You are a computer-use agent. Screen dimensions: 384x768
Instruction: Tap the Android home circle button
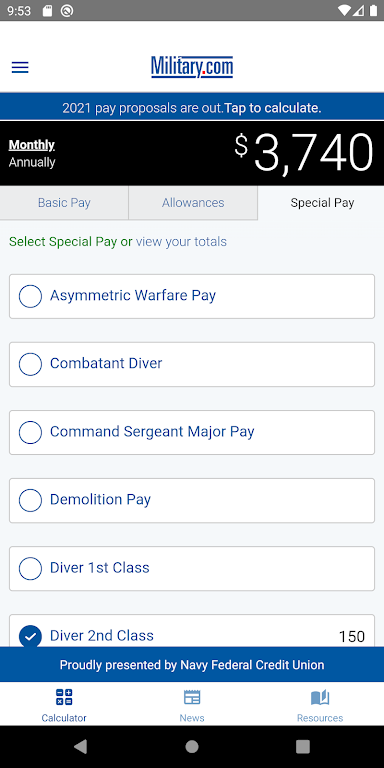(192, 746)
